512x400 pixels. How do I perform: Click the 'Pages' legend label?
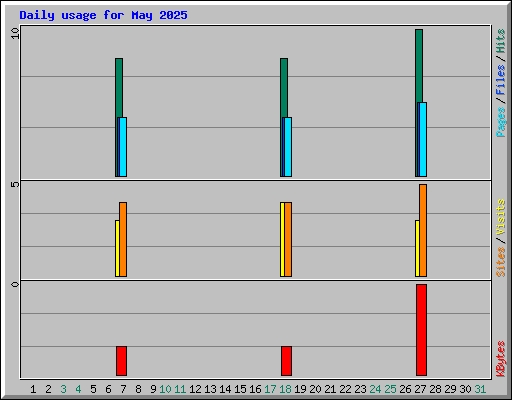click(500, 122)
